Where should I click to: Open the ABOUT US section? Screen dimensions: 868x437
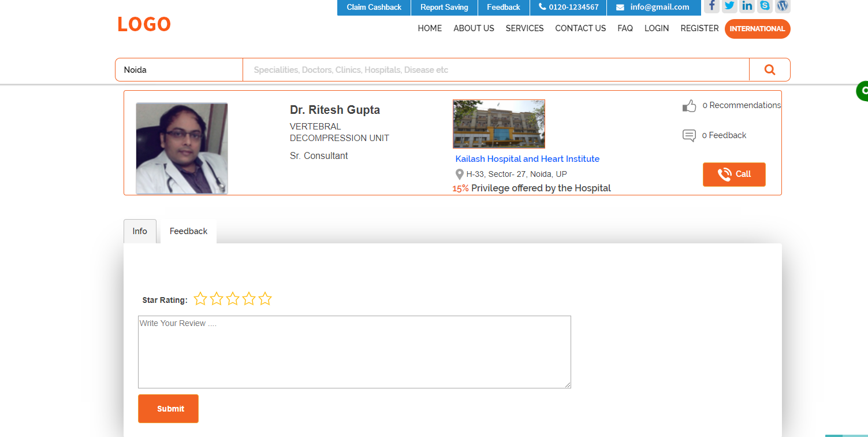[474, 28]
